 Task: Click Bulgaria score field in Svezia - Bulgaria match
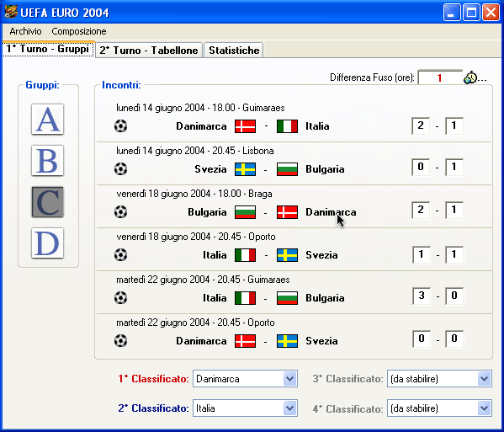coord(454,167)
